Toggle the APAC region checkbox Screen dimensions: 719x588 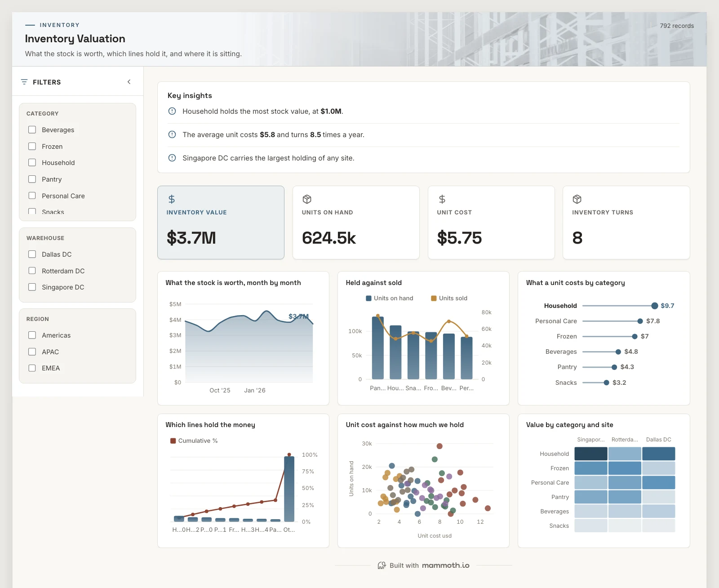point(32,352)
